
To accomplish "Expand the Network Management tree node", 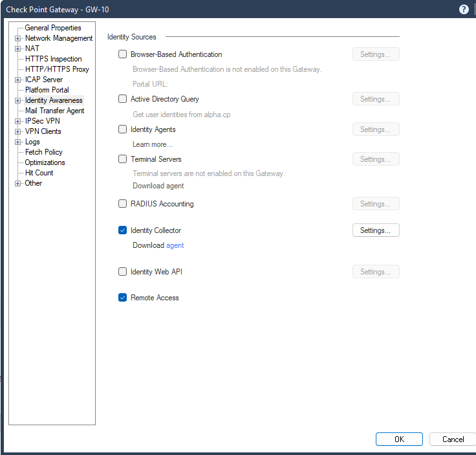I will click(x=17, y=39).
